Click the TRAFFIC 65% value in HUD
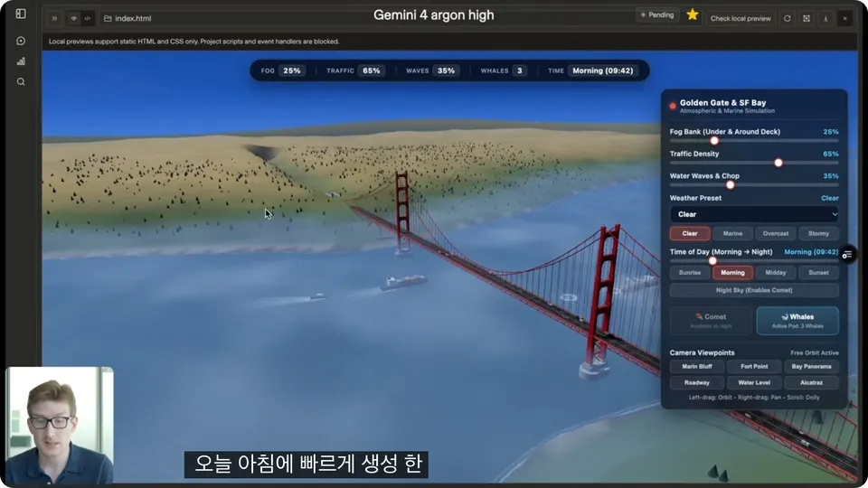868x488 pixels. coord(371,70)
